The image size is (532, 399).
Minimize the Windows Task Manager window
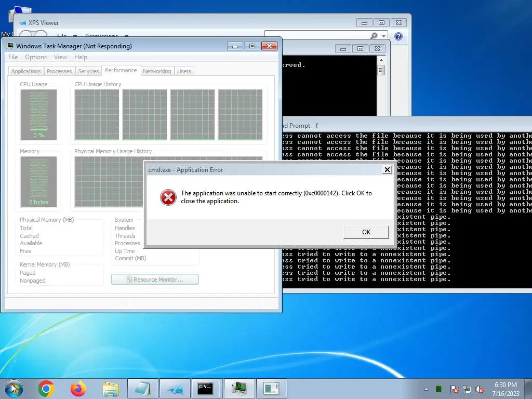point(235,46)
